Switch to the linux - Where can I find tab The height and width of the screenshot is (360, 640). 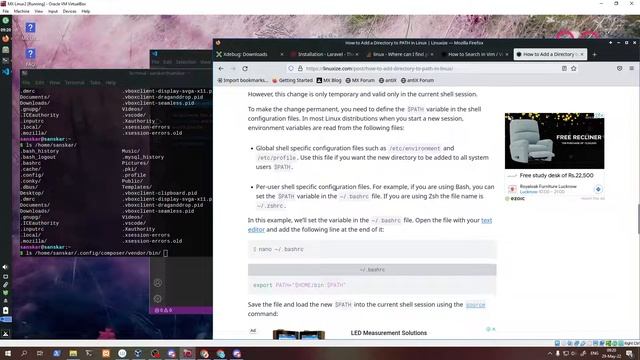point(400,54)
